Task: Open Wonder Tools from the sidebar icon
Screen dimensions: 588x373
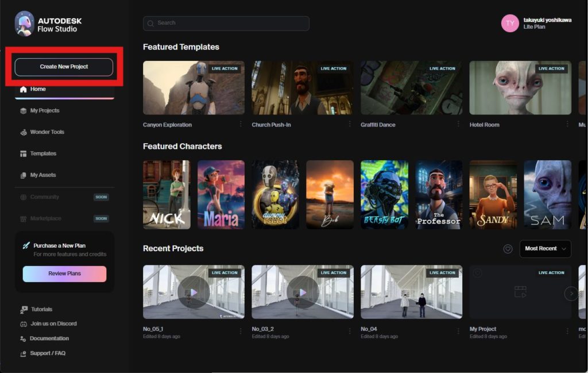Action: (23, 132)
